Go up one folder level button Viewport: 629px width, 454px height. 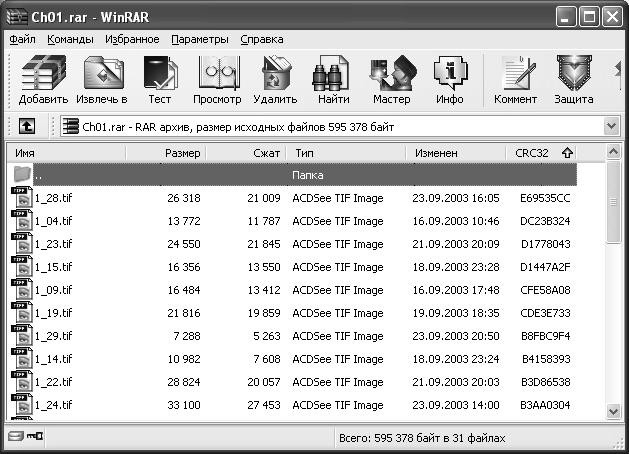click(27, 127)
